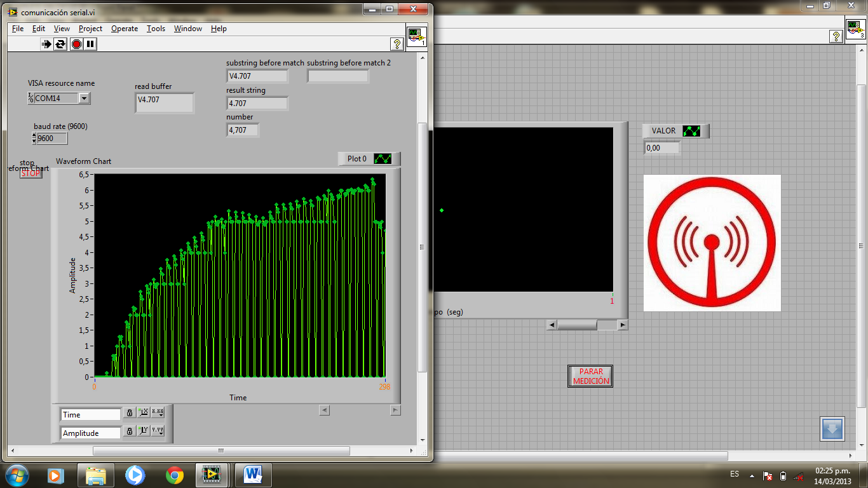The image size is (868, 488).
Task: Open the Operate menu
Action: pyautogui.click(x=125, y=29)
